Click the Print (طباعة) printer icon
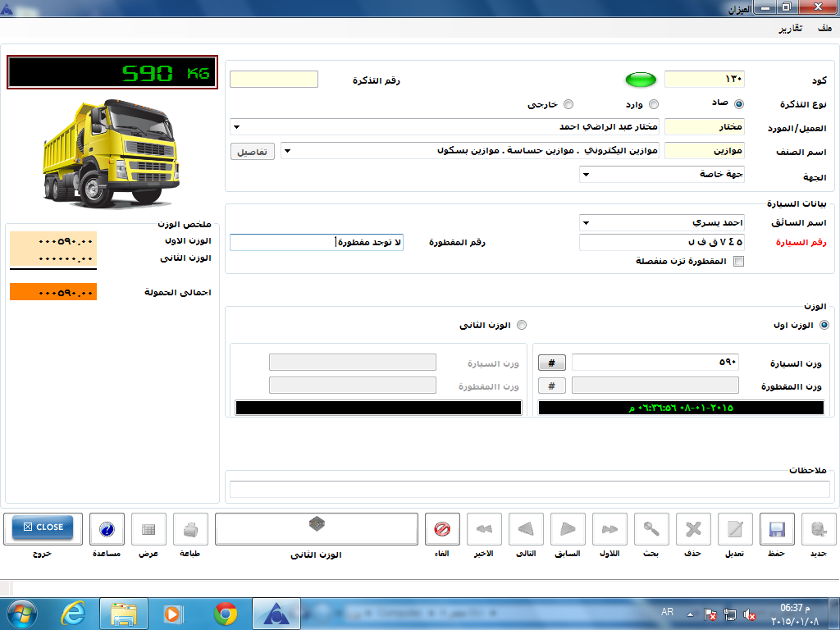840x630 pixels. pos(190,529)
